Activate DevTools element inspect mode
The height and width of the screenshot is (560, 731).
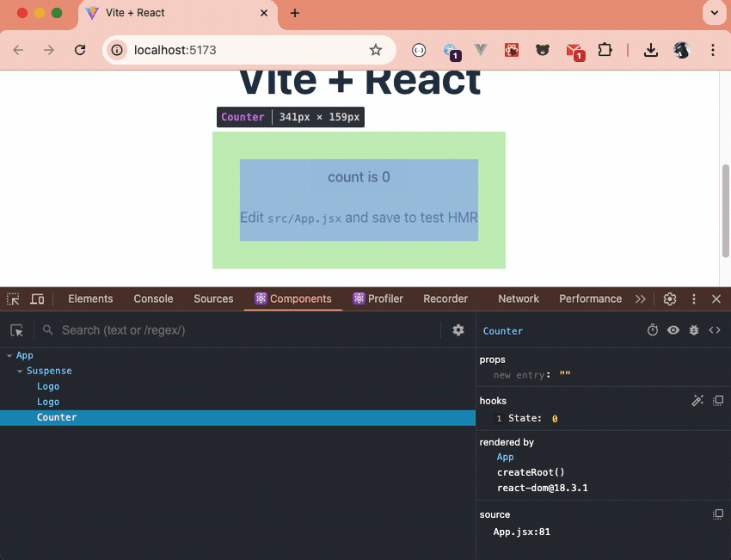[13, 298]
